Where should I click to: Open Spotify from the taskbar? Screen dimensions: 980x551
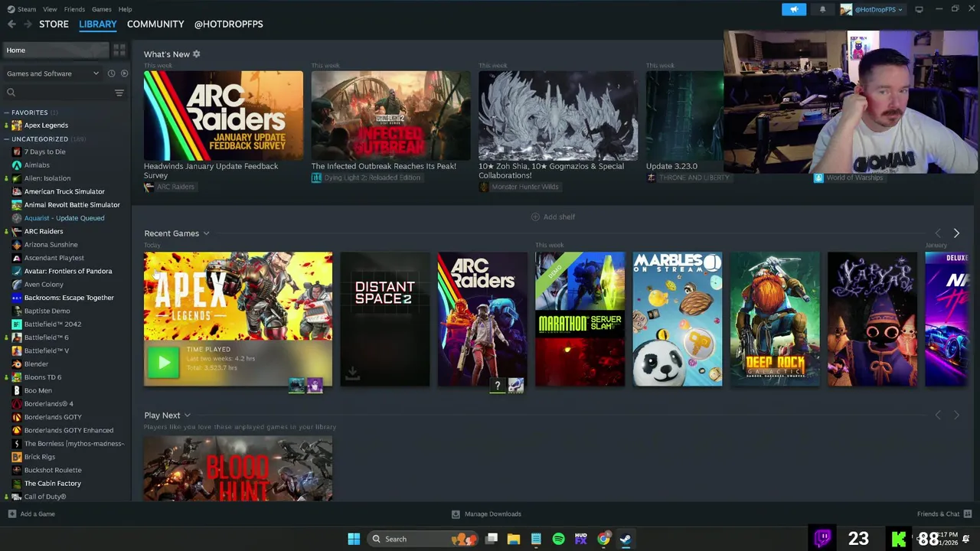558,539
